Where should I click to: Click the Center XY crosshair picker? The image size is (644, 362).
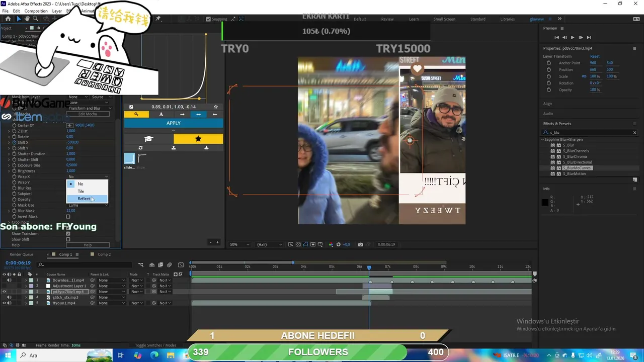pyautogui.click(x=70, y=125)
